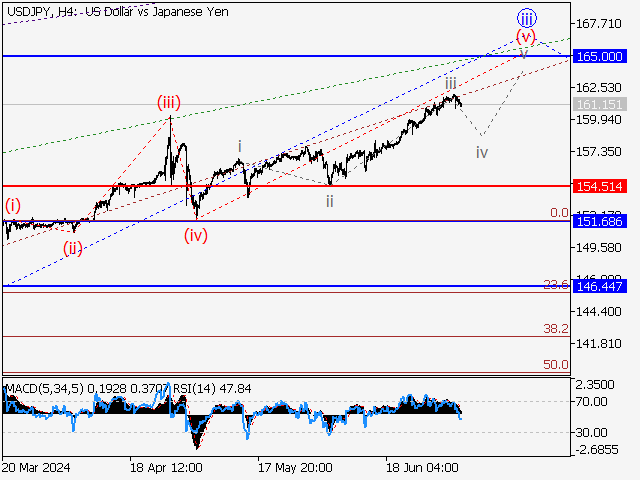The height and width of the screenshot is (480, 640).
Task: Select the 0.0 Fibonacci level label
Action: click(559, 212)
